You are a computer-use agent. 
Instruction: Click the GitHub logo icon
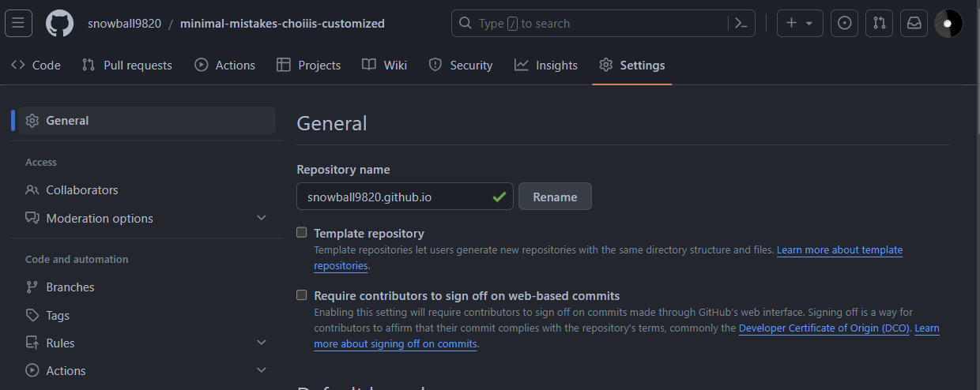tap(59, 23)
